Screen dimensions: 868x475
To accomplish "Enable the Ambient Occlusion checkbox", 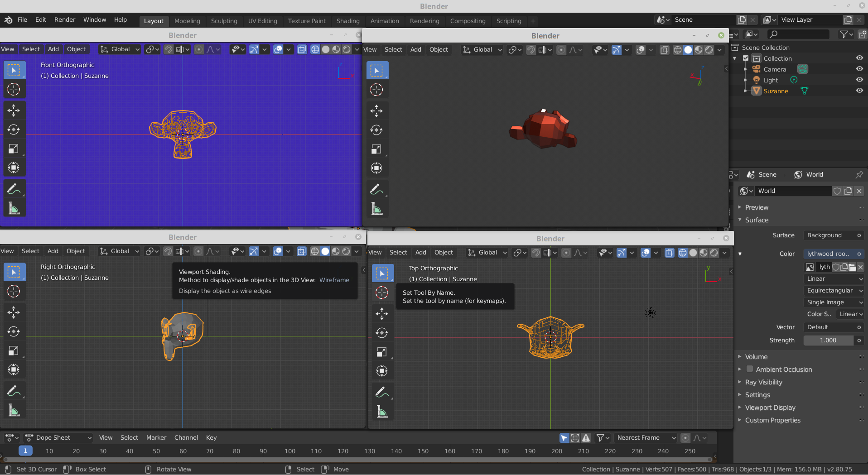I will (750, 369).
